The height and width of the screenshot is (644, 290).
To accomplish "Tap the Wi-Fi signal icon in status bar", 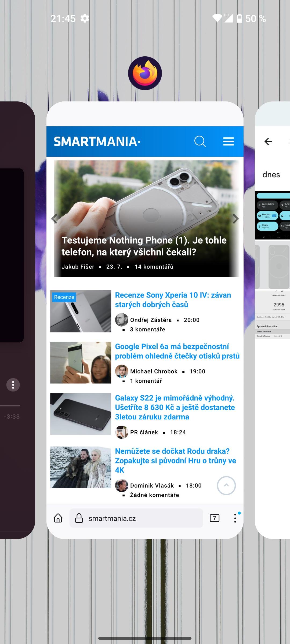I will 217,18.
